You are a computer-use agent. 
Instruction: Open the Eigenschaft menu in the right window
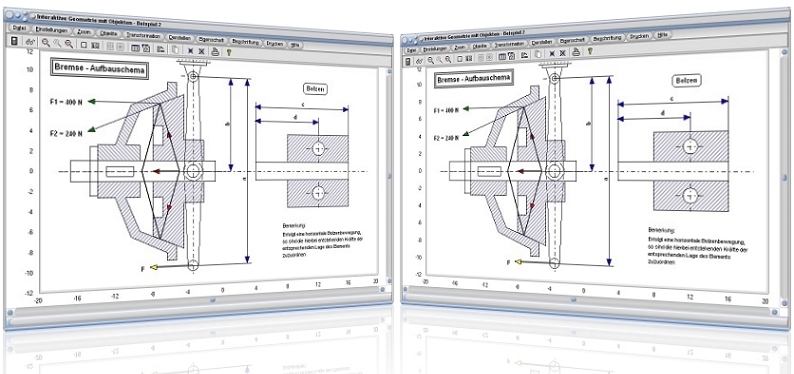pyautogui.click(x=572, y=40)
